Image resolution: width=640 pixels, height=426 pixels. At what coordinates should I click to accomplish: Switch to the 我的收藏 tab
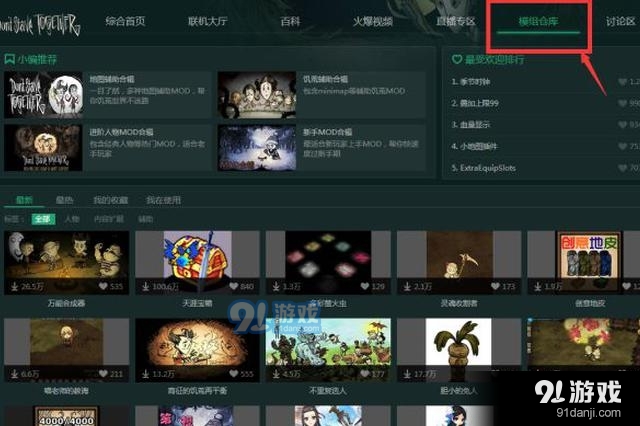111,200
